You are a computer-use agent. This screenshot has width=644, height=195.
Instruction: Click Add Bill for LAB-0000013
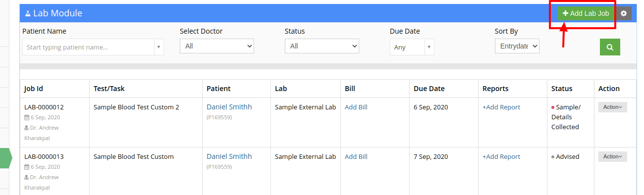click(x=356, y=156)
